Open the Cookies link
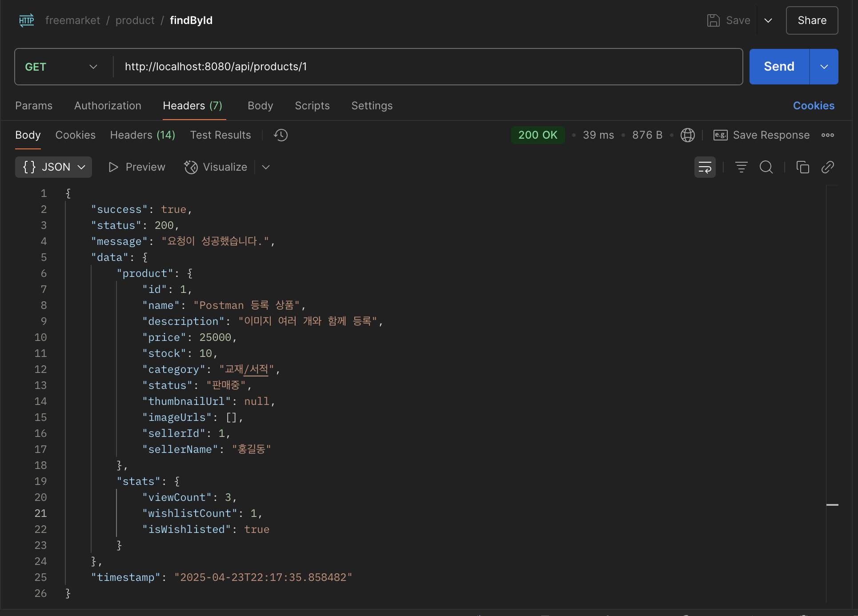Image resolution: width=858 pixels, height=616 pixels. tap(813, 106)
